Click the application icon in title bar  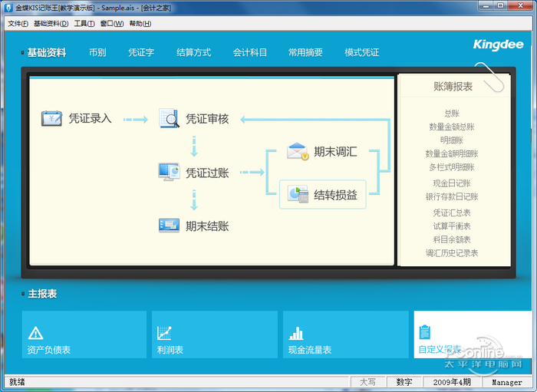tap(9, 8)
